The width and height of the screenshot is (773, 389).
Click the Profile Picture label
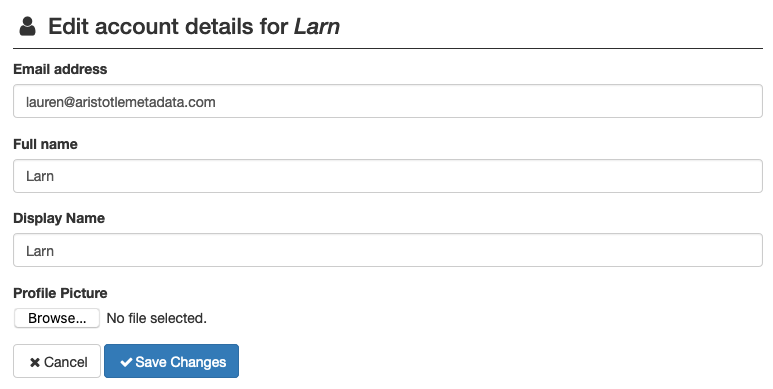point(60,293)
